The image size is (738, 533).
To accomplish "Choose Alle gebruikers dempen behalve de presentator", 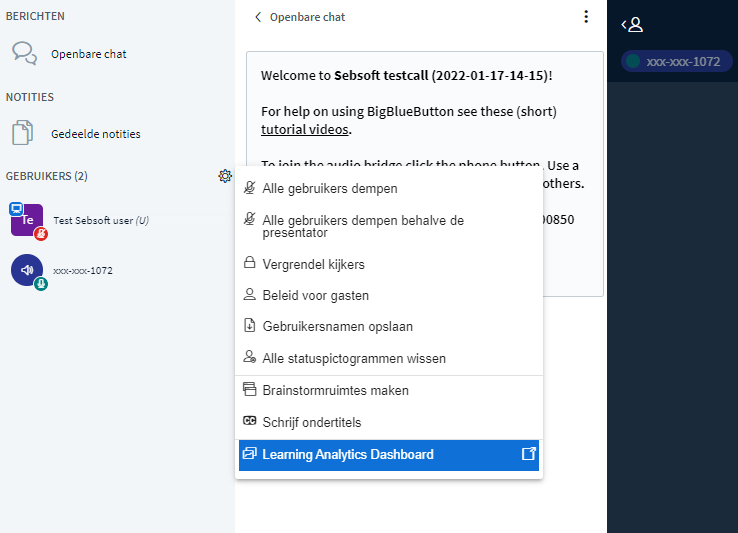I will tap(389, 226).
